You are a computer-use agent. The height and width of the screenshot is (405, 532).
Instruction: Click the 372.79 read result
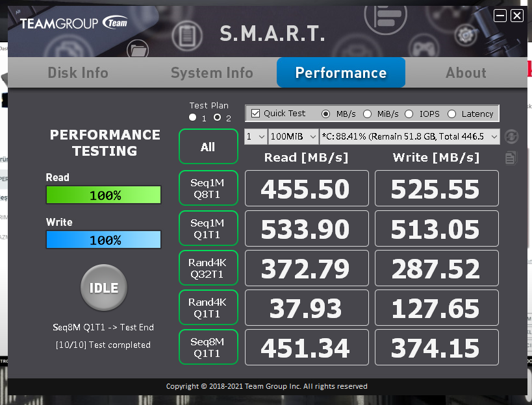[307, 268]
